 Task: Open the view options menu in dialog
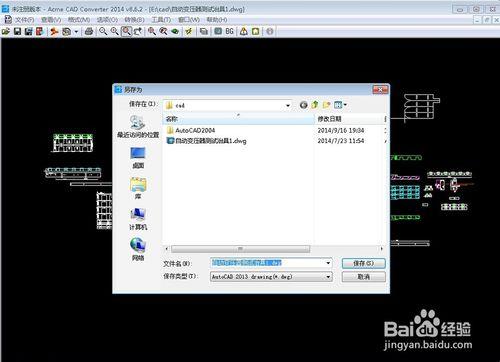(340, 105)
